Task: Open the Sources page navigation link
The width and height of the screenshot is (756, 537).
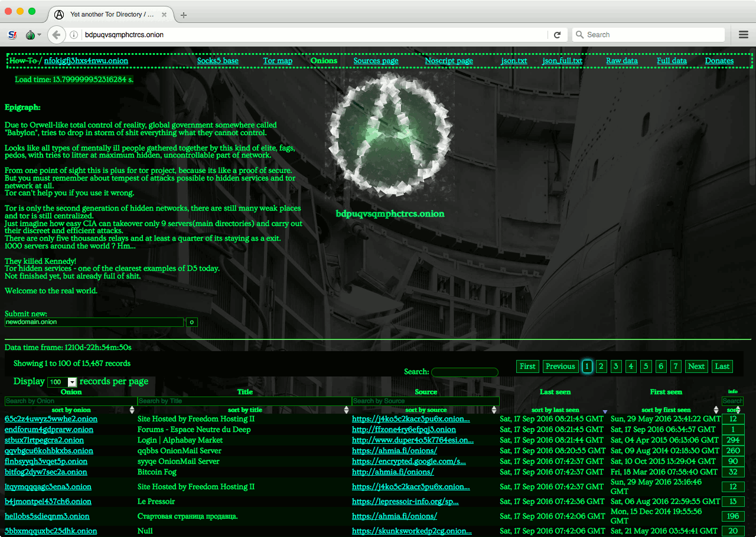Action: (376, 61)
